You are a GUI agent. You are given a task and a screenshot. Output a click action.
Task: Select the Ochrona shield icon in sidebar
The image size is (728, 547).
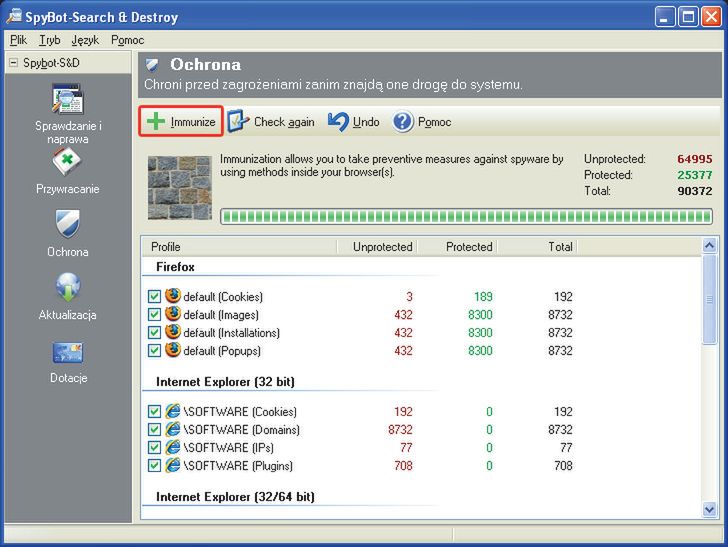(68, 223)
